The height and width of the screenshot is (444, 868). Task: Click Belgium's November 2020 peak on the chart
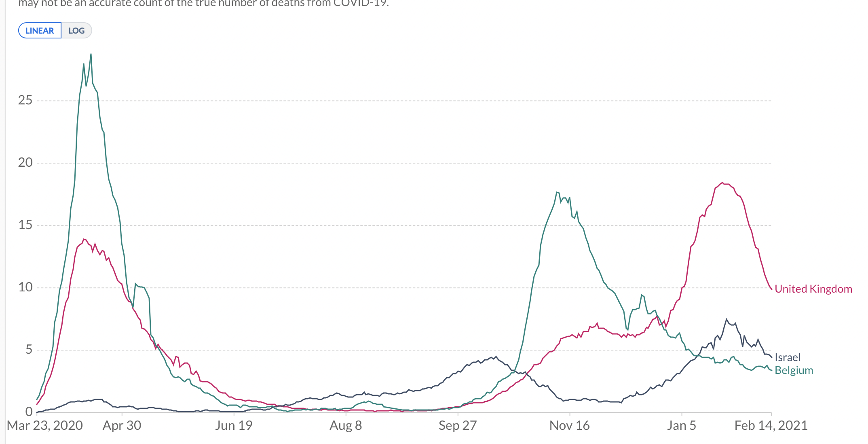coord(557,192)
